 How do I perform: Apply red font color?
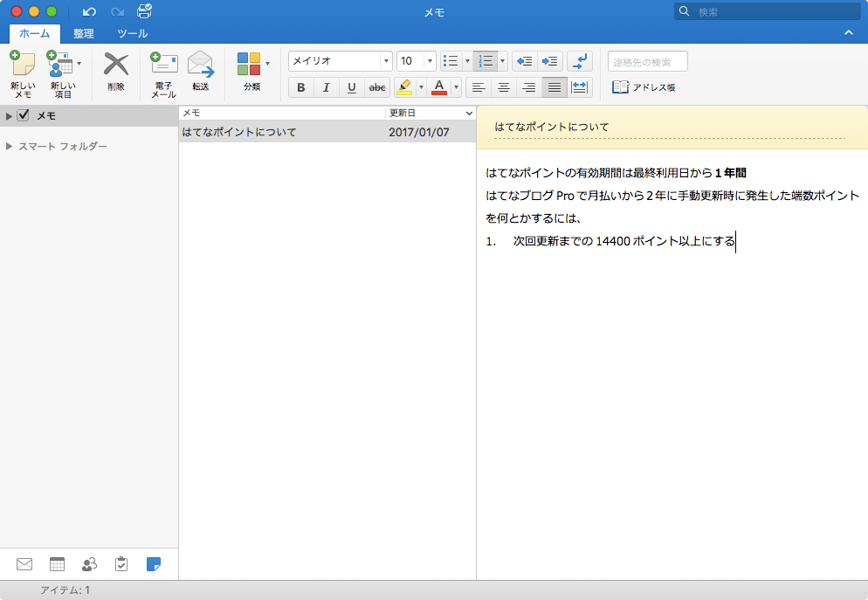439,87
